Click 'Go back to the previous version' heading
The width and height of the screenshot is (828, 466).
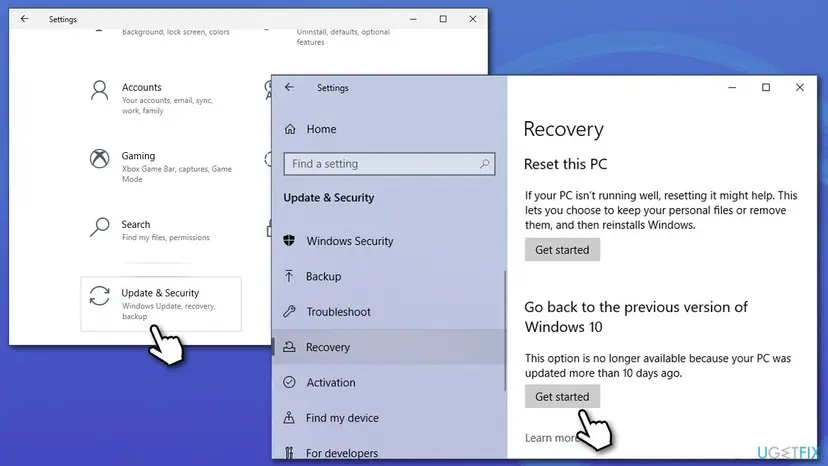pyautogui.click(x=636, y=317)
